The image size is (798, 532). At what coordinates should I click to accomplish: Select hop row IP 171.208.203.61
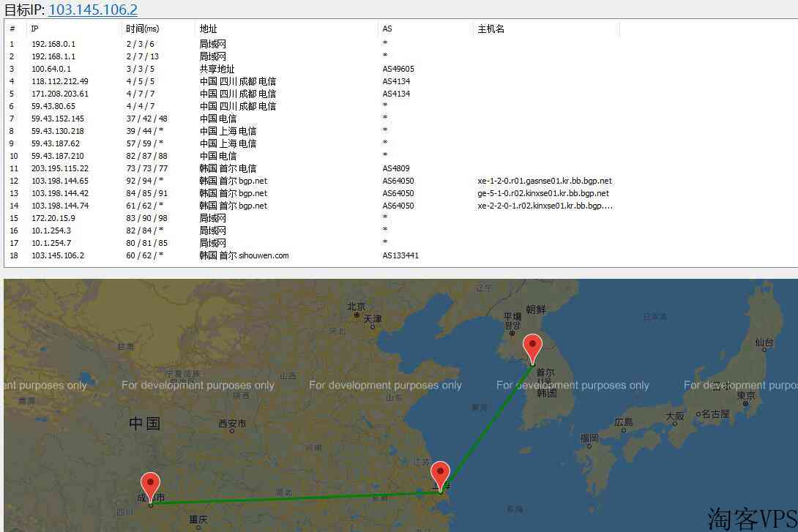pos(59,94)
